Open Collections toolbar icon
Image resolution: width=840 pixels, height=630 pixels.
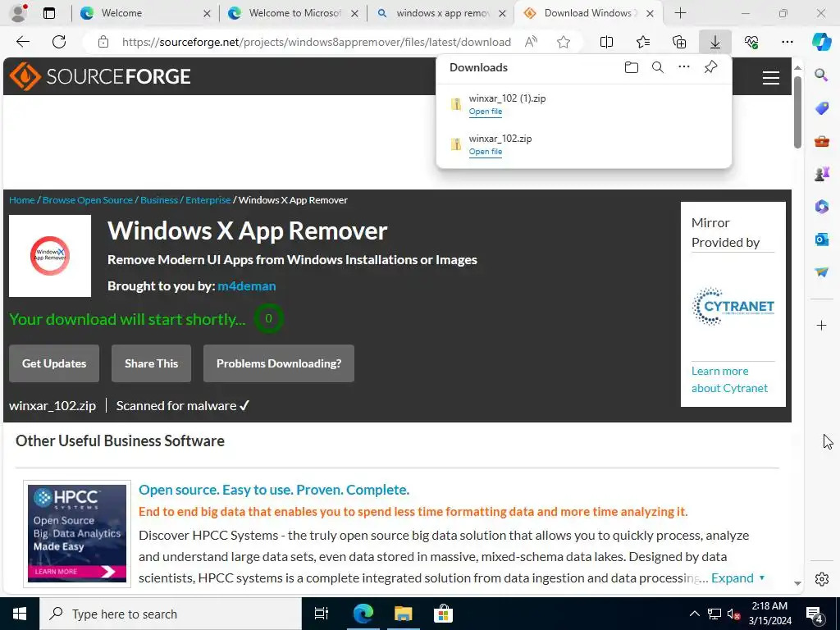678,42
